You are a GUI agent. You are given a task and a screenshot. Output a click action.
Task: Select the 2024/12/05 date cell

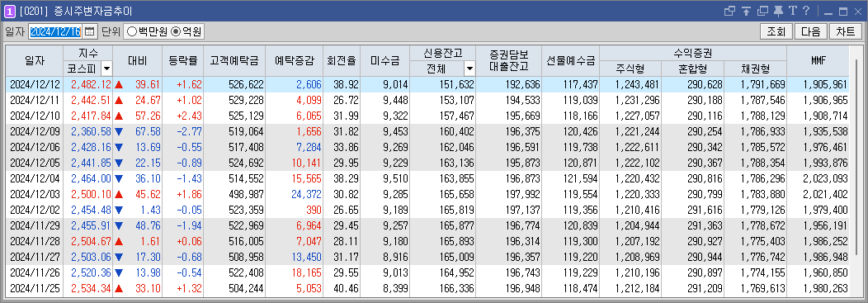coord(35,163)
